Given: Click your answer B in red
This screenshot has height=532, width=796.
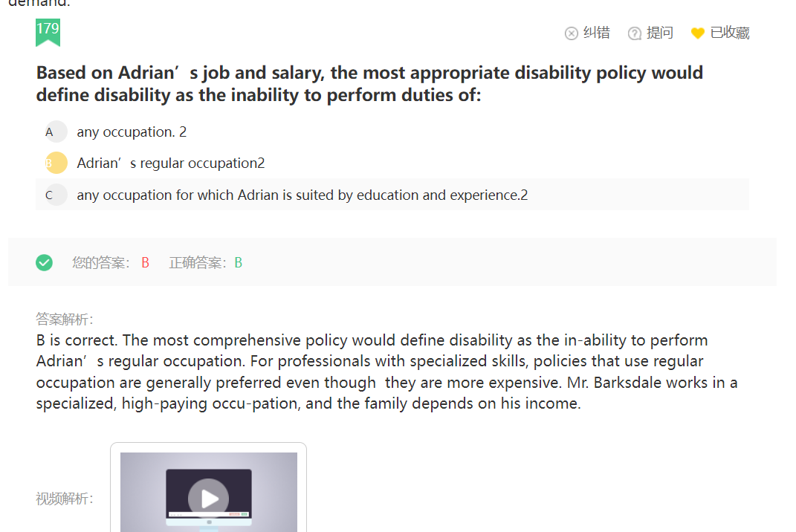Looking at the screenshot, I should click(145, 262).
